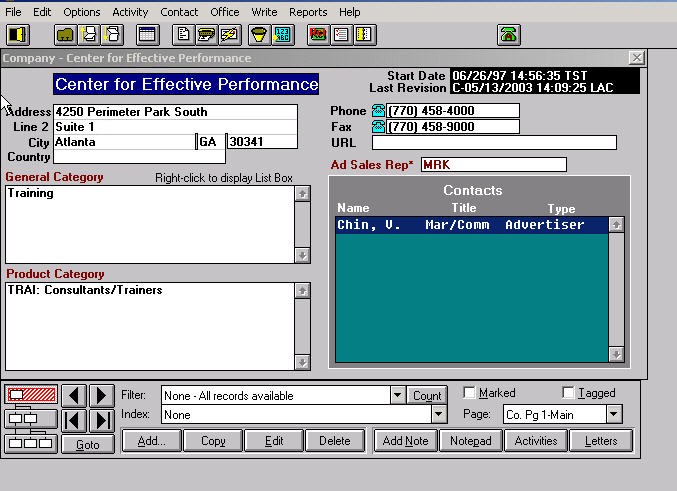This screenshot has width=677, height=491.
Task: Click the Copy button
Action: (213, 440)
